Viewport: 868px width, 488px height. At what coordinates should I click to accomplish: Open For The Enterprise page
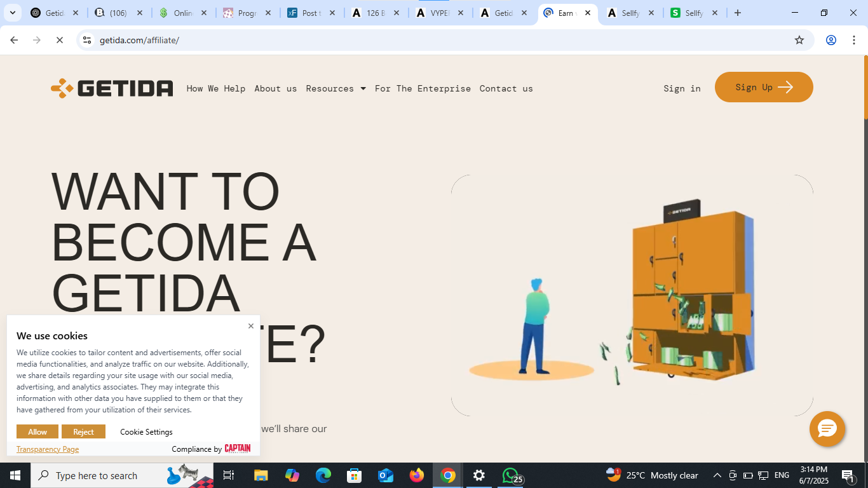[423, 88]
